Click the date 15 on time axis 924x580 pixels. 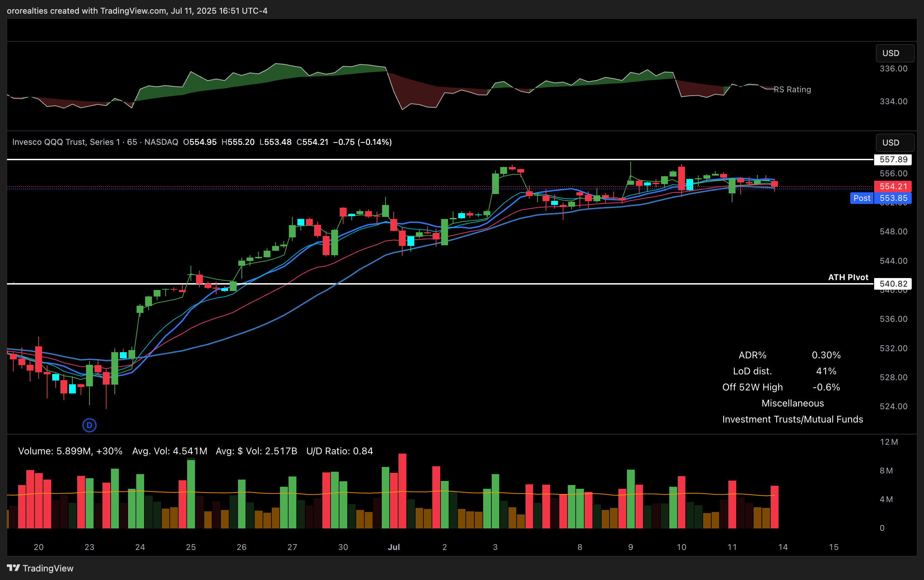point(834,548)
